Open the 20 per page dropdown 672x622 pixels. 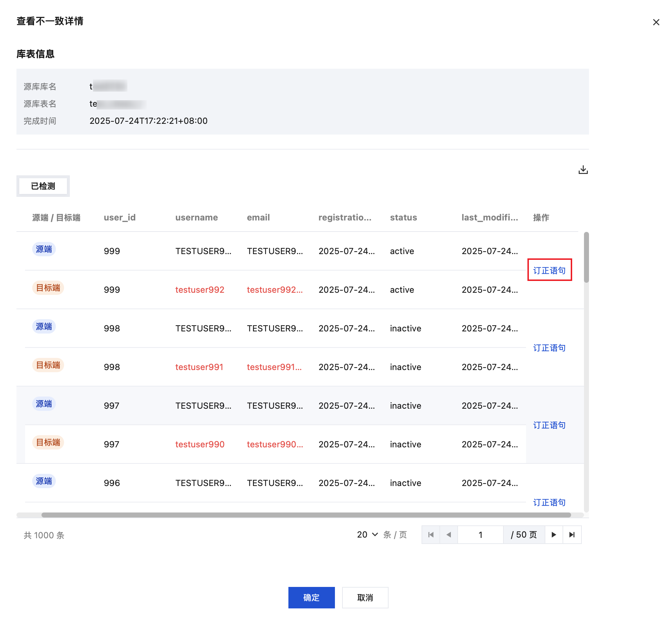(367, 535)
